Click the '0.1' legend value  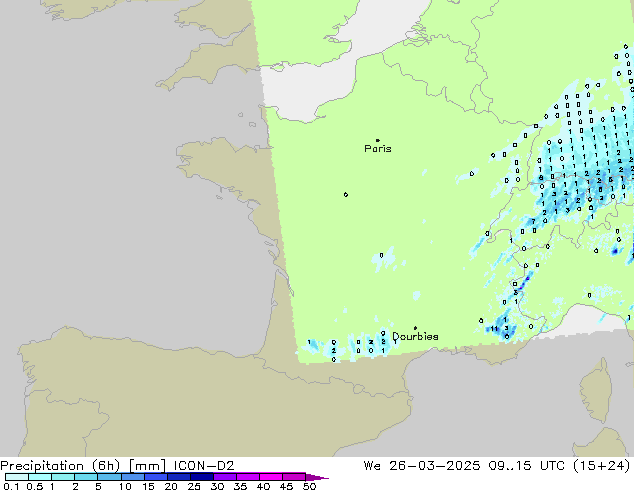(11, 486)
